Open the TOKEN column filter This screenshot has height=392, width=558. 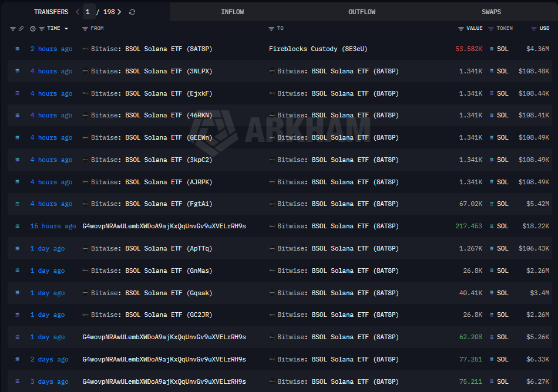point(490,28)
